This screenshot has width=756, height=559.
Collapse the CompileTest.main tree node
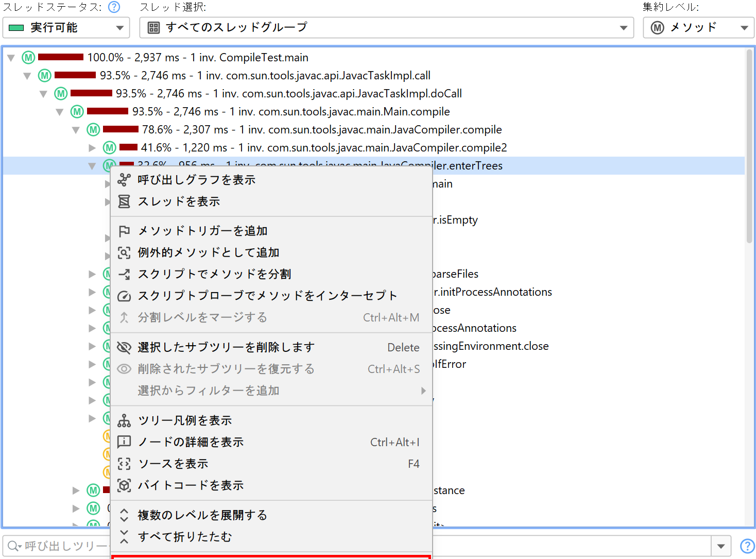click(x=11, y=58)
